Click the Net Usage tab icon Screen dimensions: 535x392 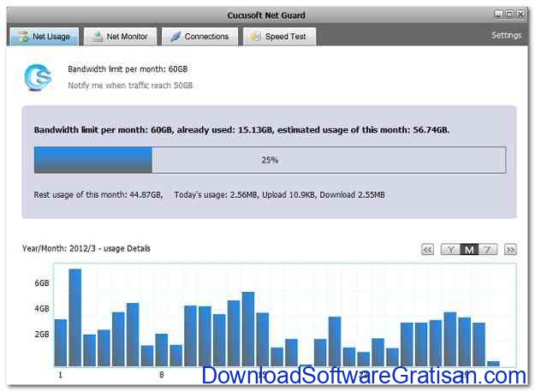pyautogui.click(x=24, y=36)
